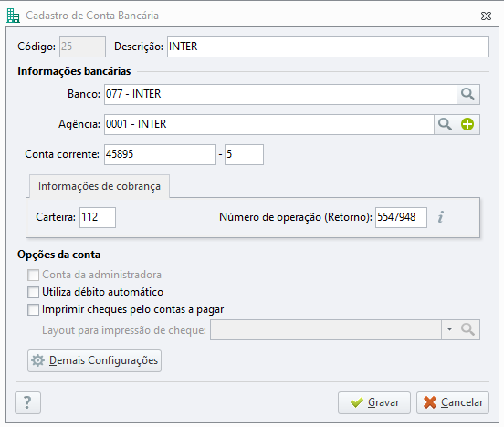This screenshot has height=427, width=504.
Task: Click the Banco search magnifier icon
Action: click(x=468, y=95)
